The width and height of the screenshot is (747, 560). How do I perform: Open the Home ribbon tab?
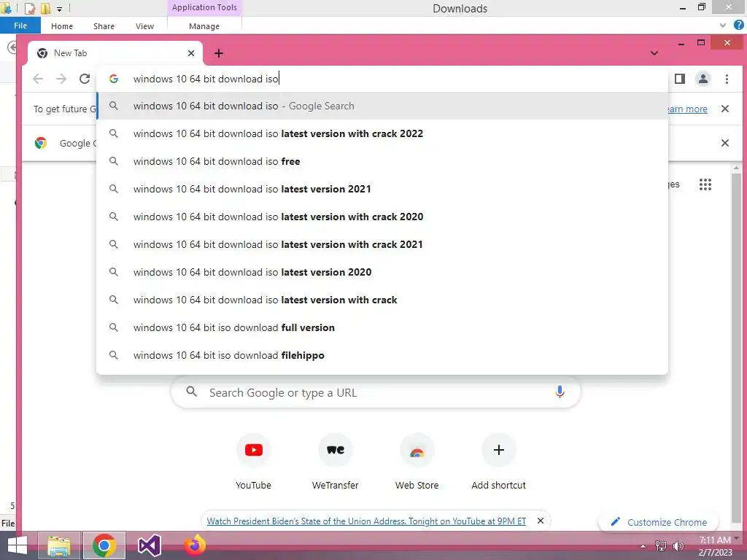click(62, 26)
